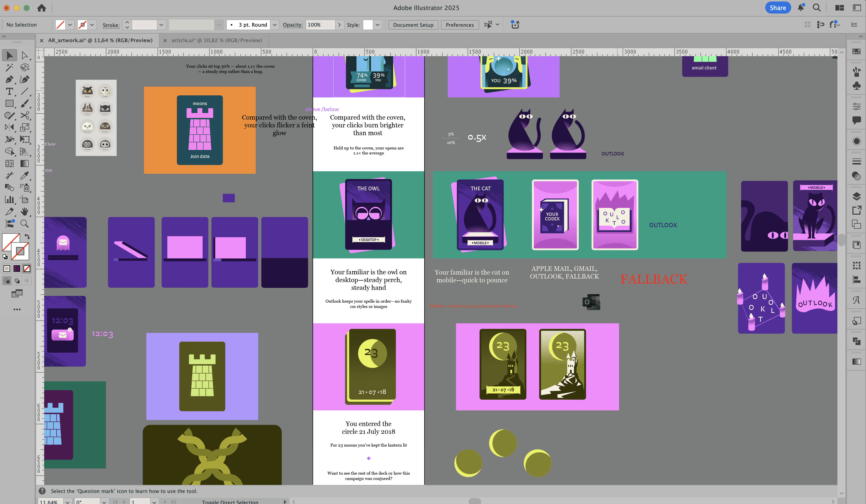Activate the Type tool
The image size is (866, 504).
pos(9,91)
